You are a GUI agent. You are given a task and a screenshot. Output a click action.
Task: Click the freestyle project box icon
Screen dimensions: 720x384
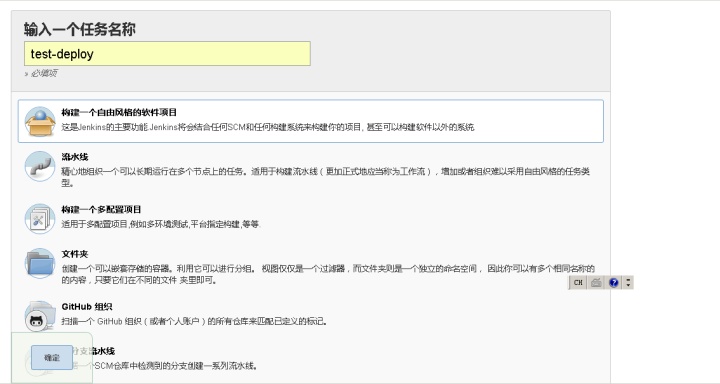(x=40, y=122)
